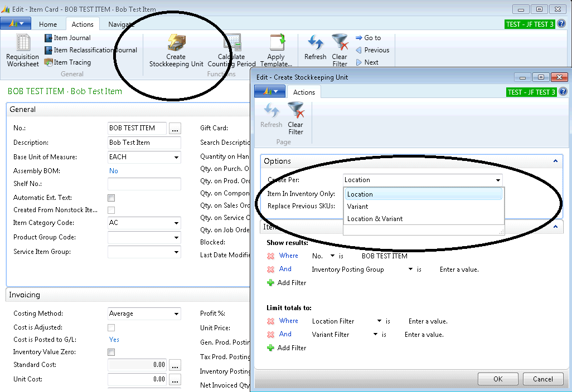Open Service Item Group dropdown
Viewport: 572px width, 392px height.
point(176,252)
